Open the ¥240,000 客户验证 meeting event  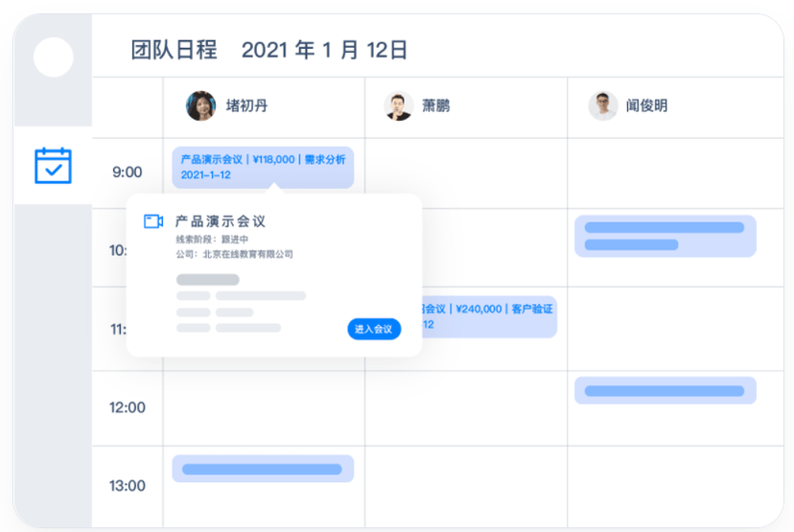(489, 317)
